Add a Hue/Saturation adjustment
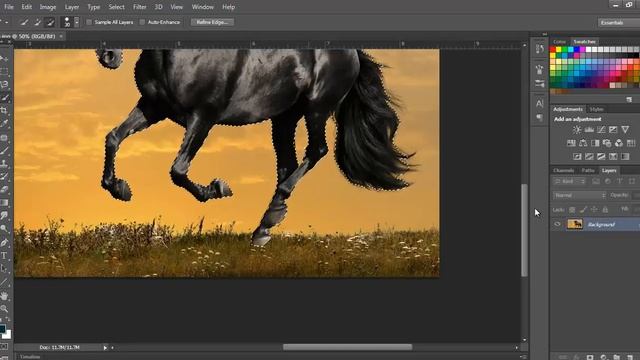The image size is (640, 360). click(x=571, y=143)
